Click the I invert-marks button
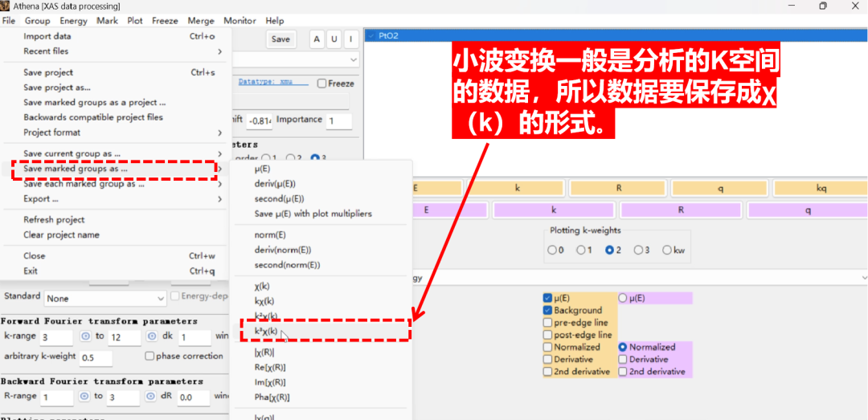 click(350, 39)
